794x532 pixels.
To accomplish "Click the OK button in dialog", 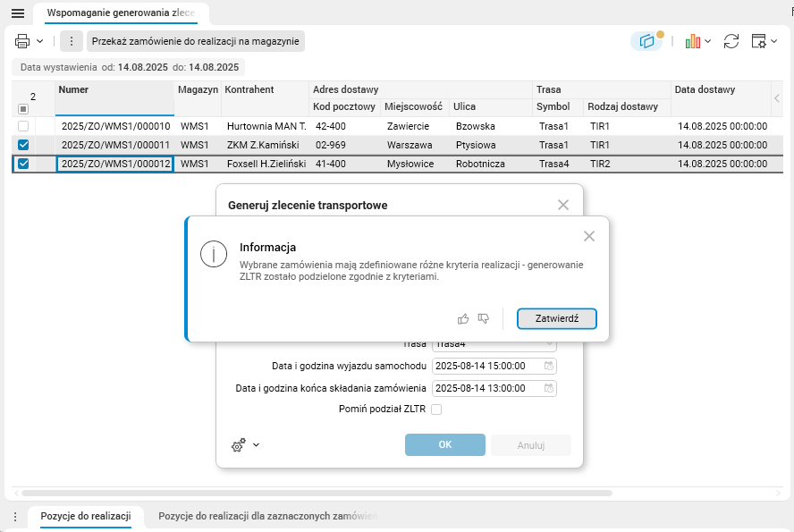I will pos(445,445).
